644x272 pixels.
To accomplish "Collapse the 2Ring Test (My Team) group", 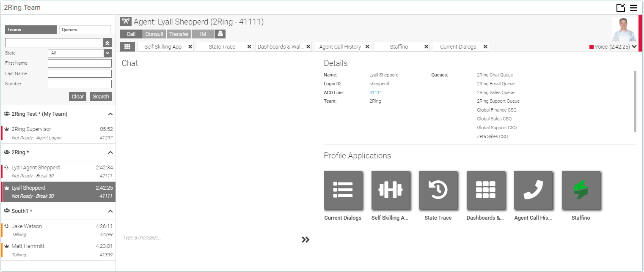I will [x=110, y=114].
